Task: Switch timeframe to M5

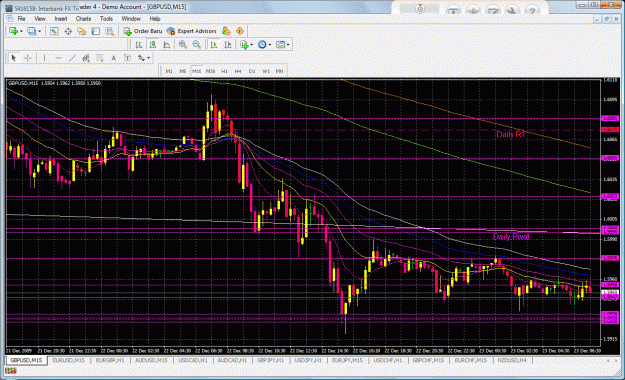Action: click(x=183, y=71)
